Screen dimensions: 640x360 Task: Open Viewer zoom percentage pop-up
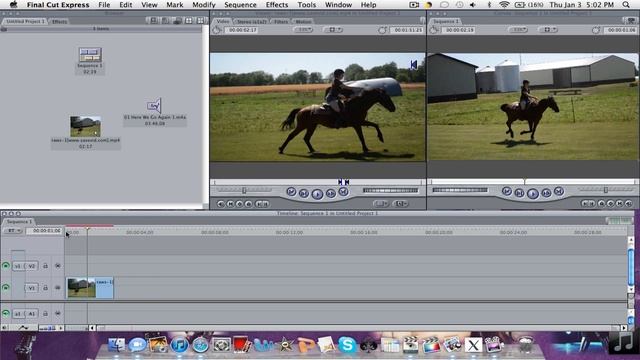point(303,30)
